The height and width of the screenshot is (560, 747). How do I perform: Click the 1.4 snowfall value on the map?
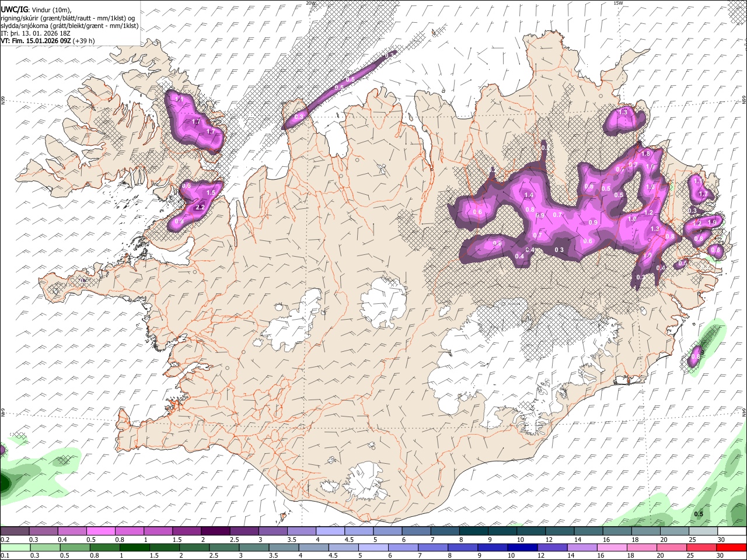(x=529, y=195)
